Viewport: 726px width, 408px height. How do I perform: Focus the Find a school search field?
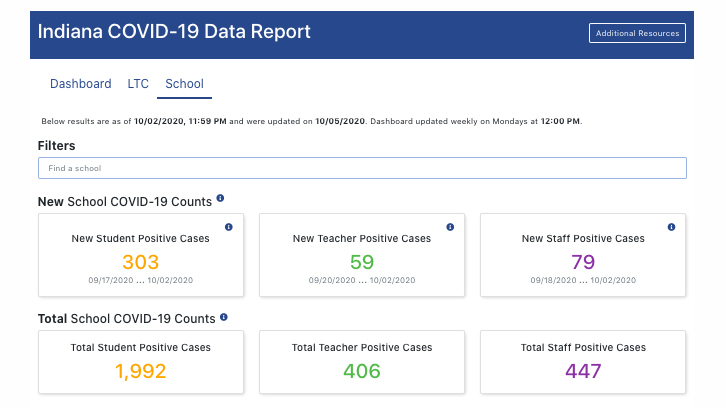pyautogui.click(x=362, y=168)
